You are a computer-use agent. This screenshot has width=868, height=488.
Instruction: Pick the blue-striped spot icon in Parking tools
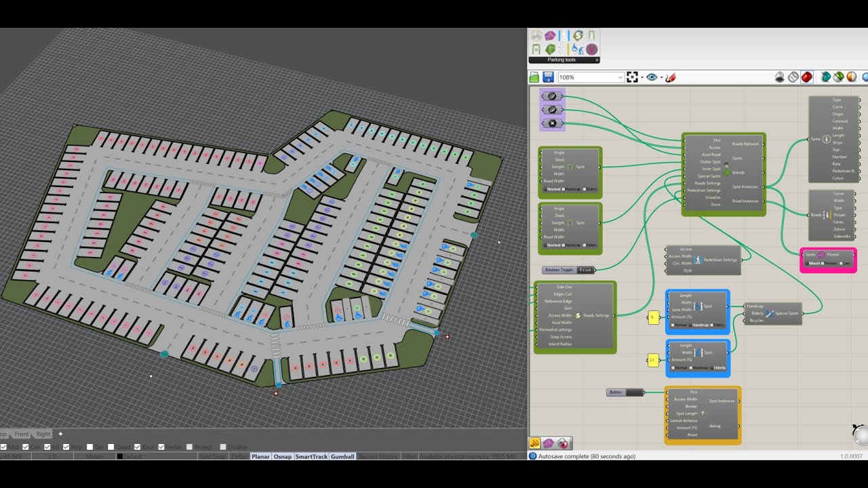[564, 35]
